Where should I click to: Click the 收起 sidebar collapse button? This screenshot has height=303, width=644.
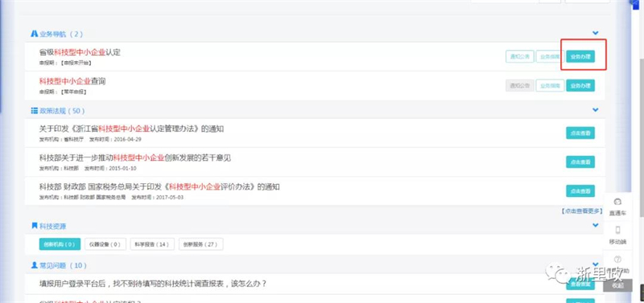pyautogui.click(x=617, y=285)
